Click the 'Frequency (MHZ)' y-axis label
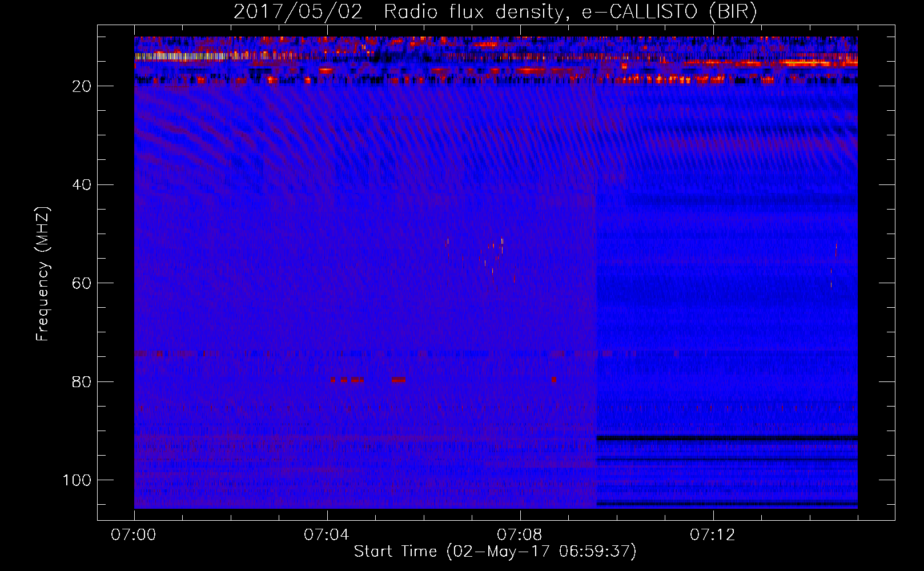Viewport: 924px width, 571px height. pos(43,274)
